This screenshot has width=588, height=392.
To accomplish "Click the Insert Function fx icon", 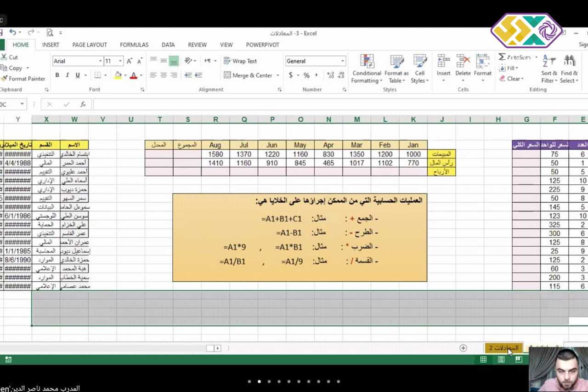I will tap(83, 104).
